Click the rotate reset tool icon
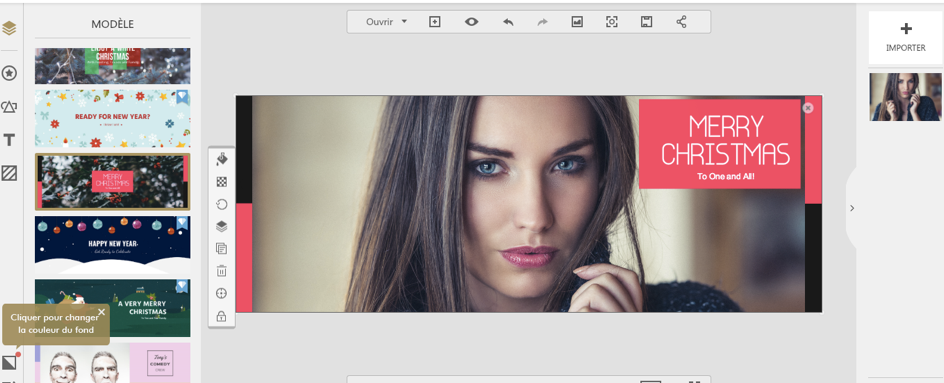 [222, 204]
